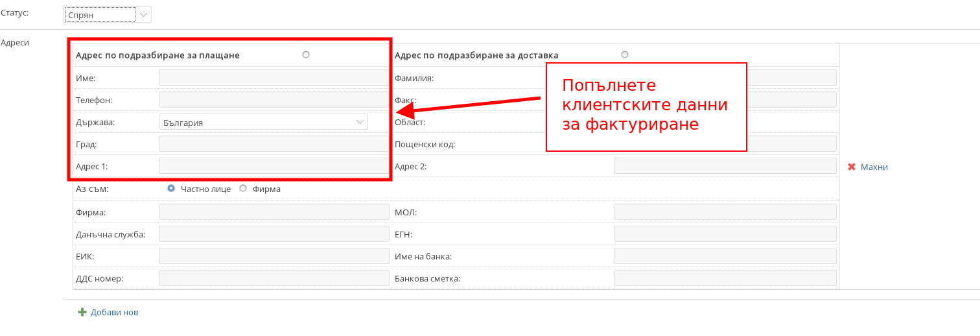Viewport: 980px width, 336px height.
Task: Click the Банкова сметка input field
Action: tap(725, 278)
